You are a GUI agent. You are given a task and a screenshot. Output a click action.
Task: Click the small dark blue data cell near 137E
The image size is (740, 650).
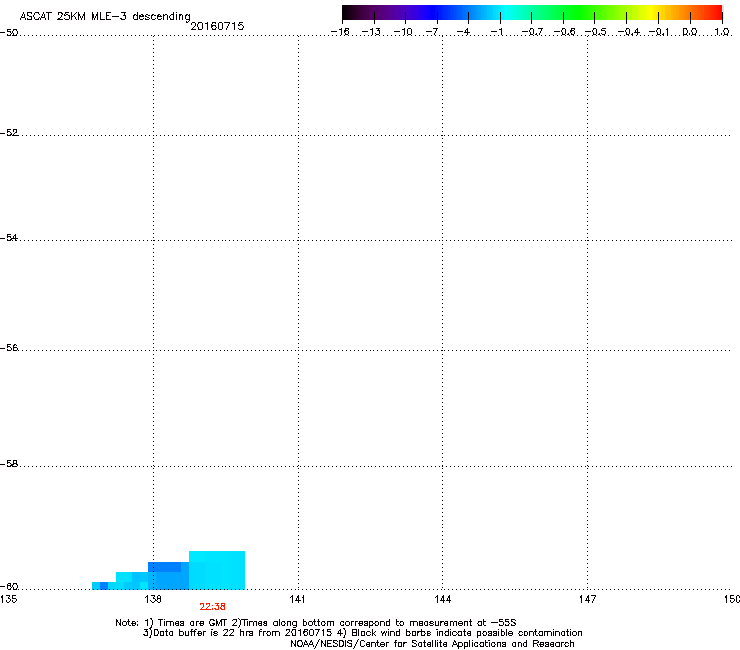tap(104, 586)
